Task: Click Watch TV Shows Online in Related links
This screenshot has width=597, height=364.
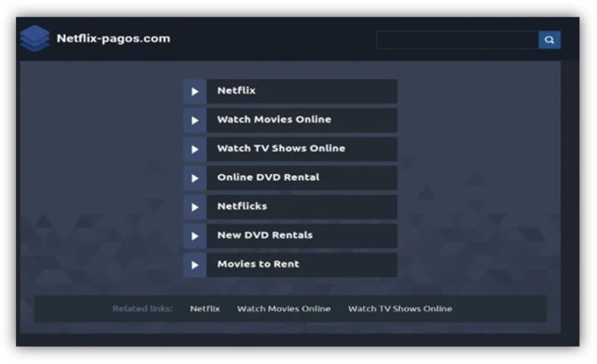Action: point(400,308)
